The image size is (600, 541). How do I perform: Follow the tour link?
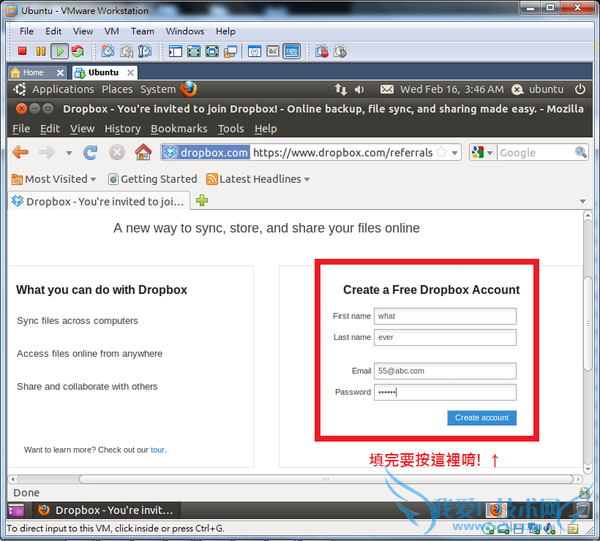pos(157,450)
